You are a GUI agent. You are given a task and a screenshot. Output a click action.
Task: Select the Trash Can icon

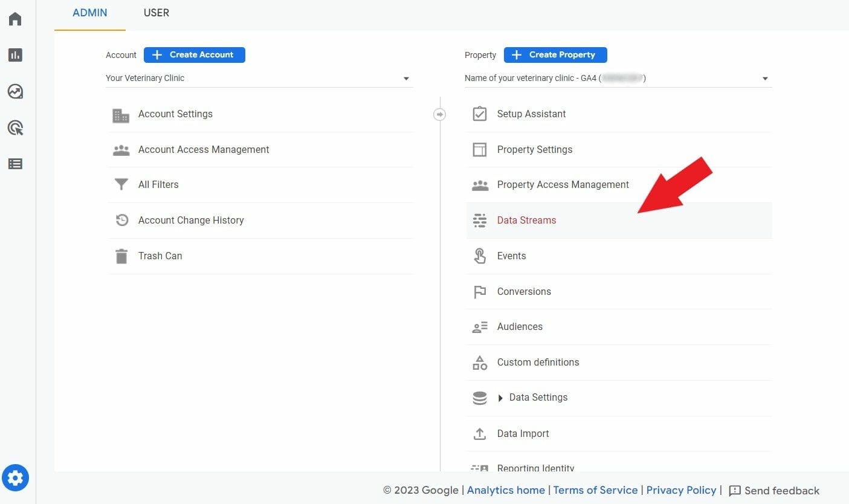[121, 256]
